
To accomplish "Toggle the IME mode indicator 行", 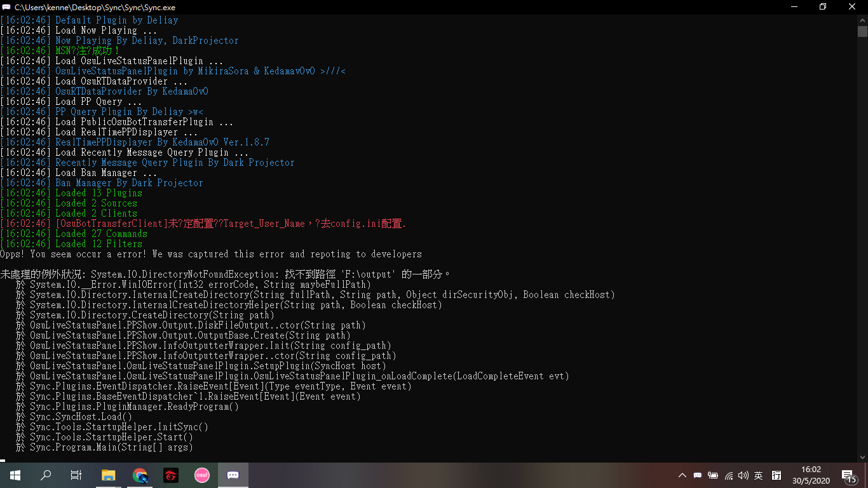I will coord(776,475).
